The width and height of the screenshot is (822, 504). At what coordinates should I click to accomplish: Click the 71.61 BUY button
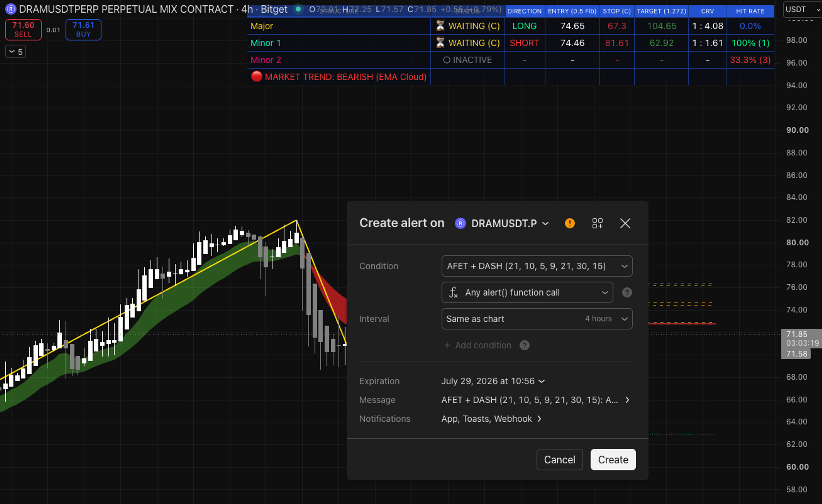pyautogui.click(x=83, y=29)
